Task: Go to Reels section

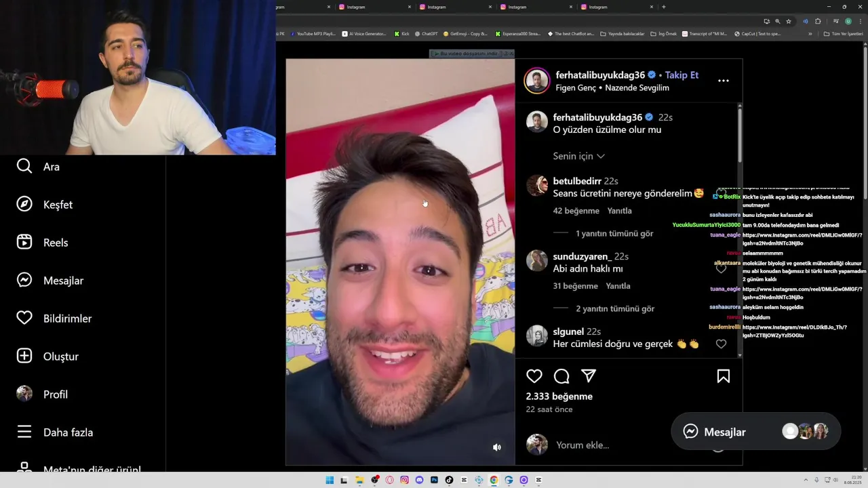Action: [x=42, y=243]
